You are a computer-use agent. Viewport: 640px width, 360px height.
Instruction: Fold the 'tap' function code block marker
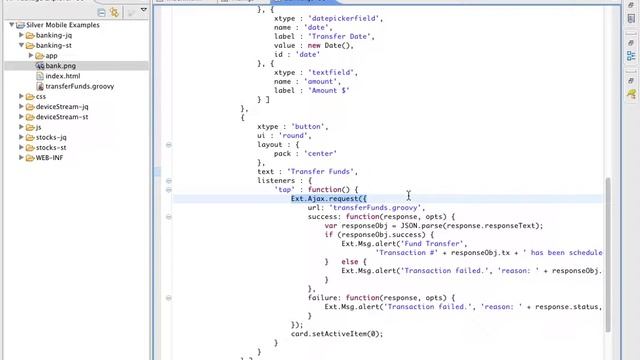169,190
